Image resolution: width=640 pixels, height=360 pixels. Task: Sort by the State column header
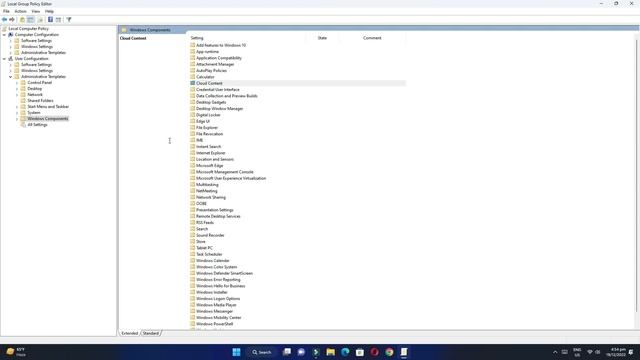click(322, 38)
